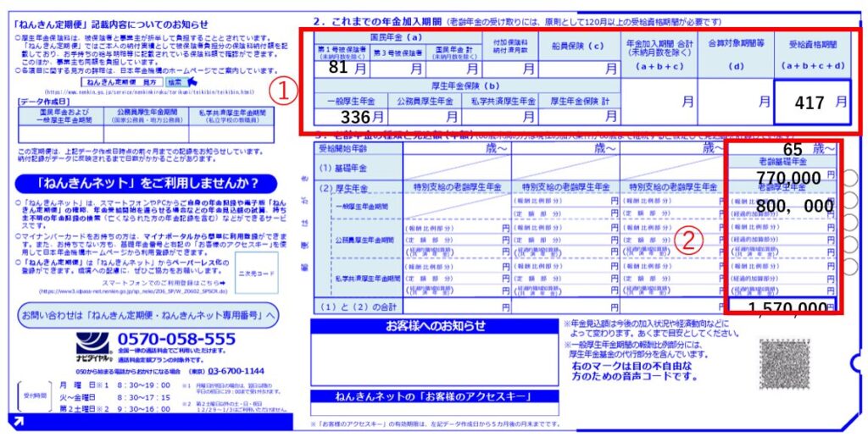Click the 770,000 yen 老齢基礎年金 amount

pos(787,178)
